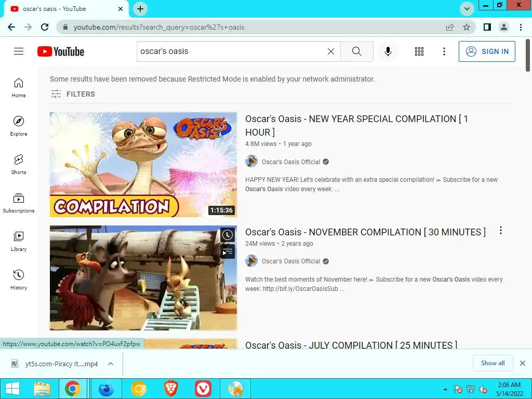532x399 pixels.
Task: Open Oscar's Oasis Official channel under November video
Action: [291, 261]
